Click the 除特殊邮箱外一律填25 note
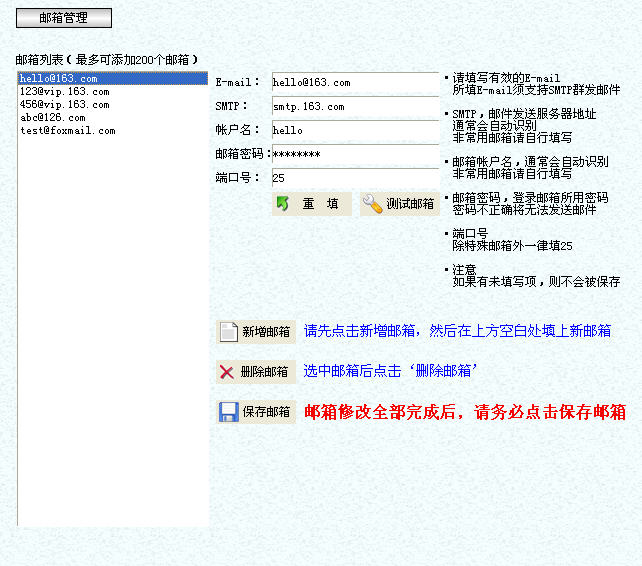Image resolution: width=642 pixels, height=566 pixels. pos(512,246)
